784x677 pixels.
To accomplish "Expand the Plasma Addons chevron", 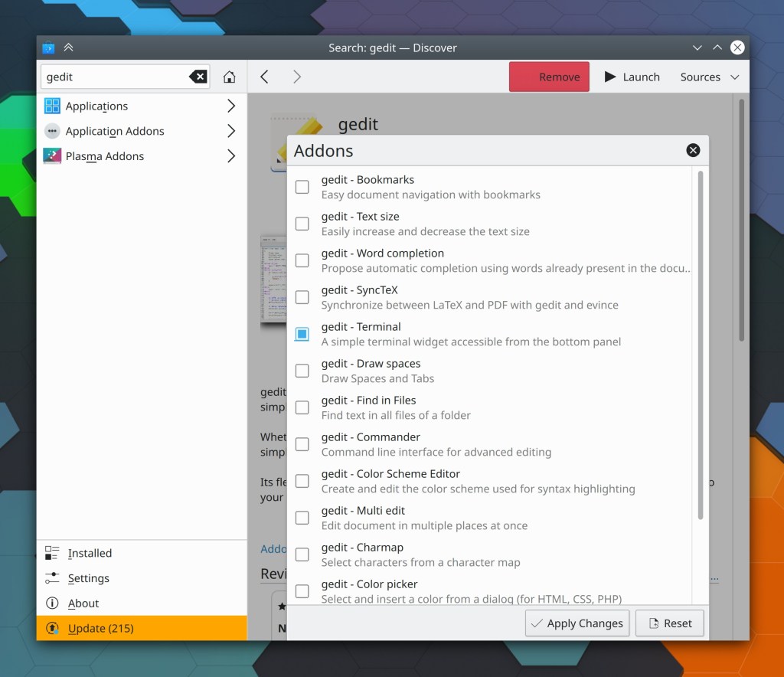I will pos(231,156).
